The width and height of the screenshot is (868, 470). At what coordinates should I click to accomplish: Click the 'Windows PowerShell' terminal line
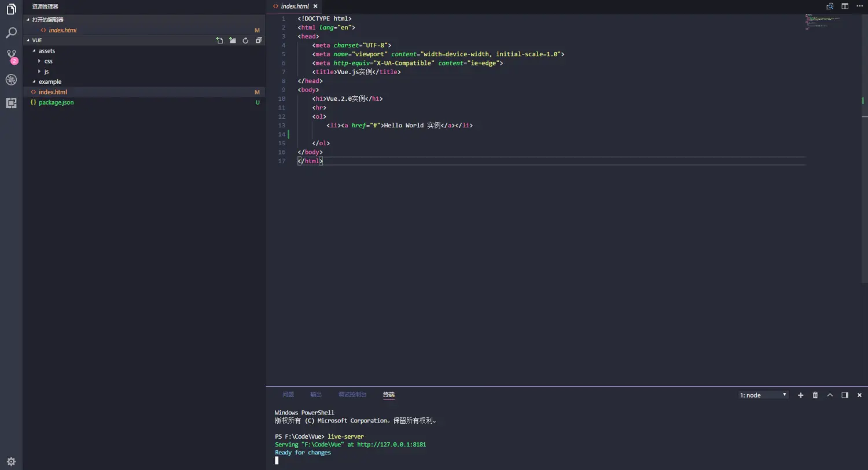(x=304, y=413)
